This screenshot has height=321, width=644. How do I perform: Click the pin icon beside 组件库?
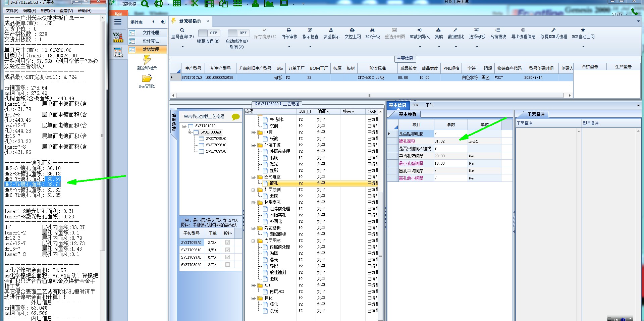163,22
